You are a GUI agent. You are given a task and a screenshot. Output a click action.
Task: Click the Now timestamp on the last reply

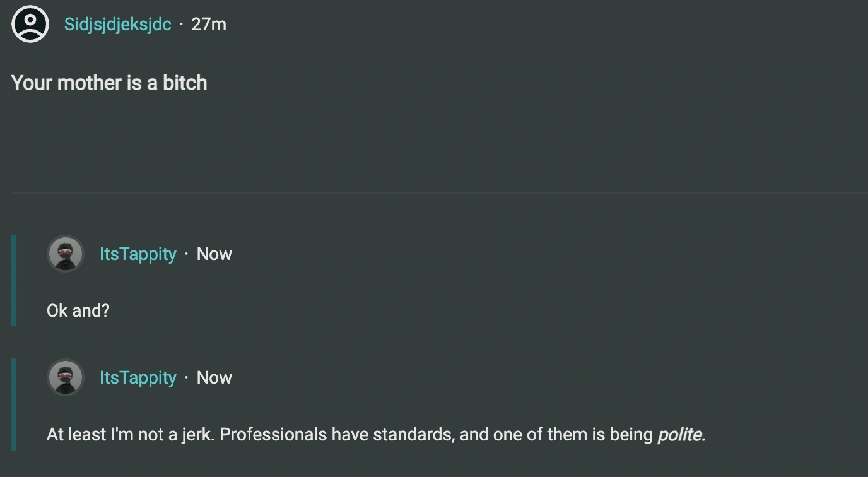(x=214, y=377)
